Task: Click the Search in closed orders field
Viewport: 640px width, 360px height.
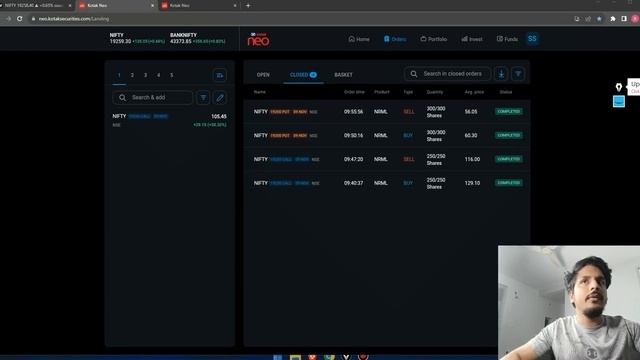Action: coord(447,74)
